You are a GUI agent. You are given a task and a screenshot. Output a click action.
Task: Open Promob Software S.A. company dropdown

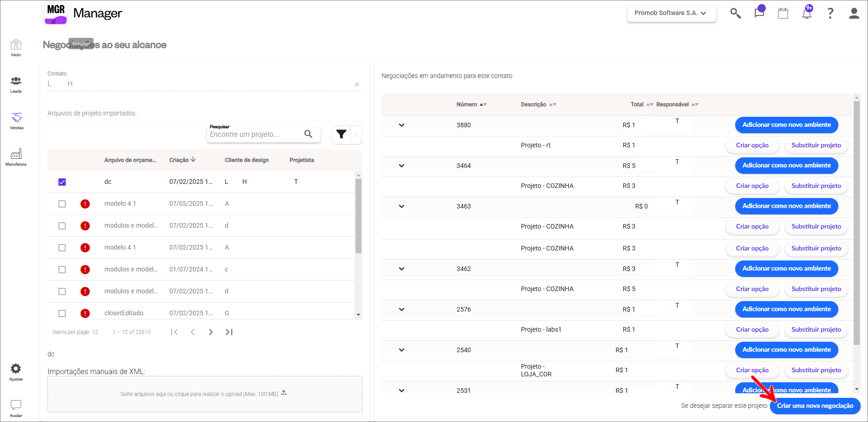671,13
